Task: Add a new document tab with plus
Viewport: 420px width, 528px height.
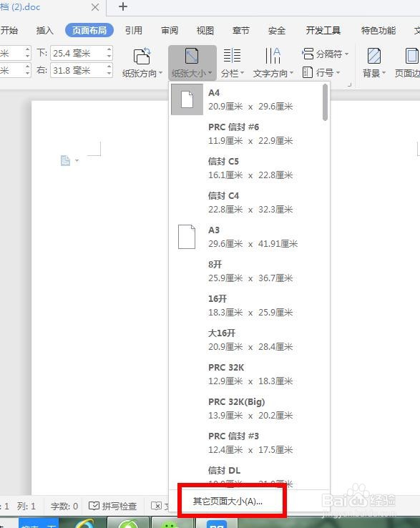Action: click(x=123, y=6)
